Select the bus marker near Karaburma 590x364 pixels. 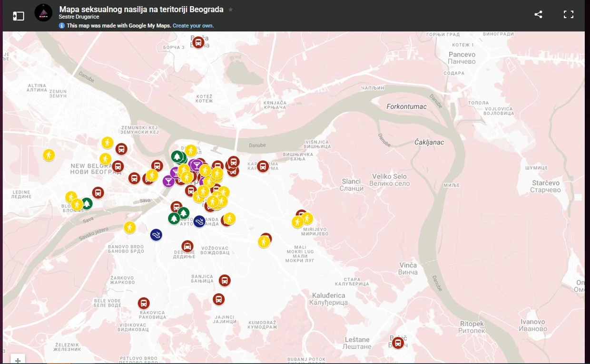[x=263, y=166]
